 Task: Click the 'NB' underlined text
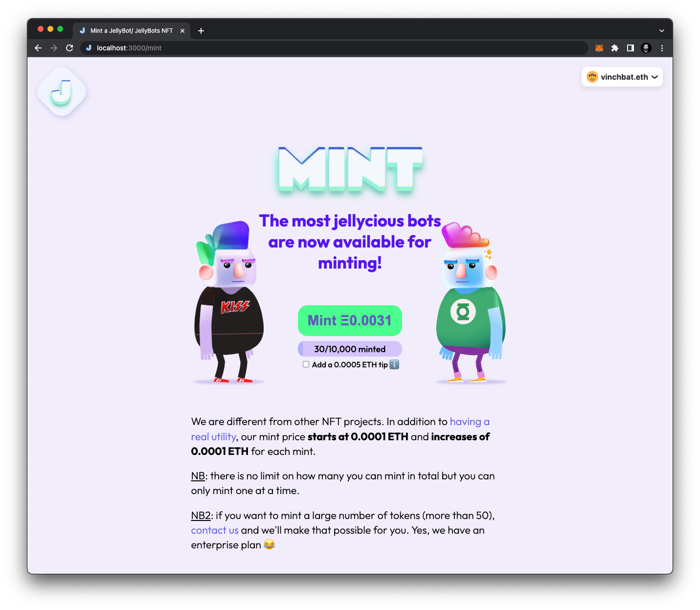click(x=198, y=476)
